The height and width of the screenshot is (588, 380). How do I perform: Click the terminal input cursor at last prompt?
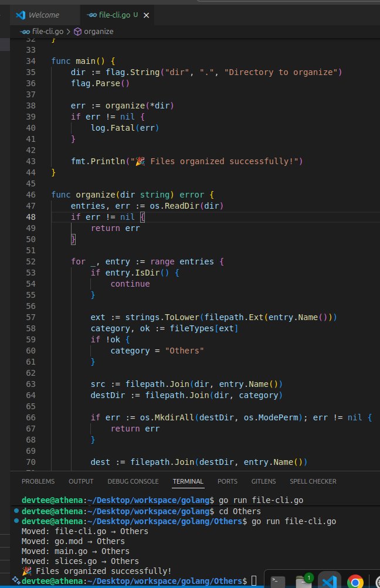click(x=254, y=581)
